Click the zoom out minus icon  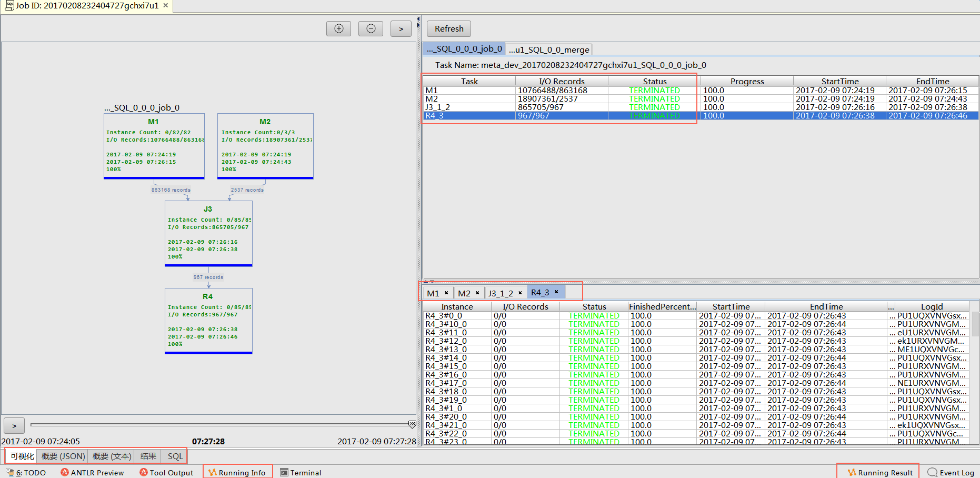[371, 29]
